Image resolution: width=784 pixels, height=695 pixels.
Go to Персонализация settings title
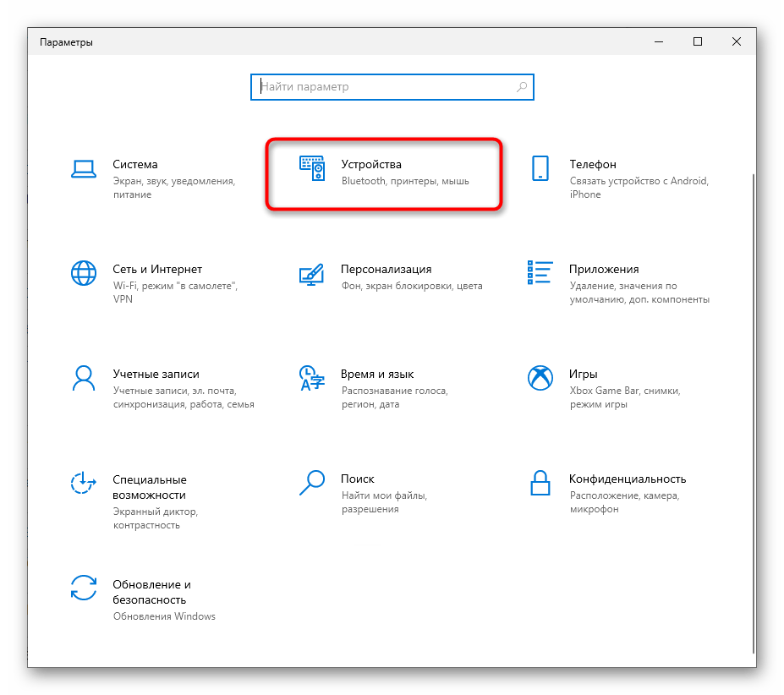point(386,269)
